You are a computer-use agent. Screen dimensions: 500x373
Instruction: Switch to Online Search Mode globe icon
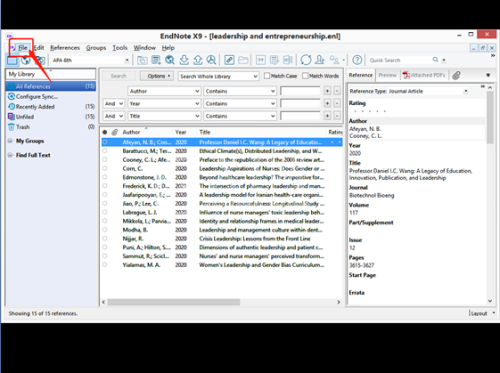26,60
